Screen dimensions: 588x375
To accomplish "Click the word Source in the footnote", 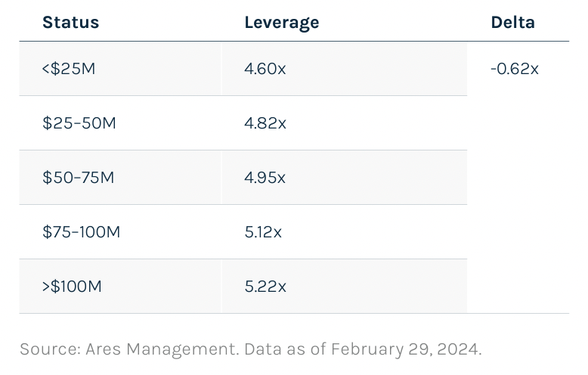I will point(43,349).
